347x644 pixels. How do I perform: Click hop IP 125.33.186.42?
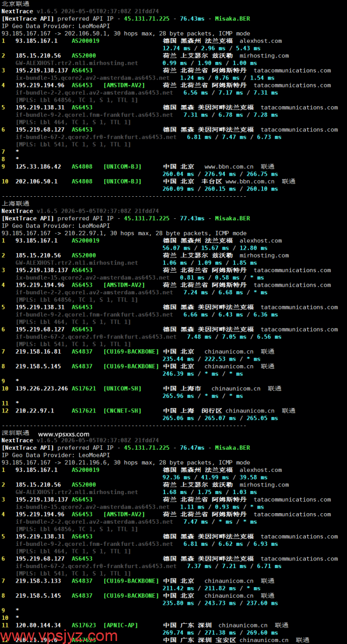click(38, 167)
